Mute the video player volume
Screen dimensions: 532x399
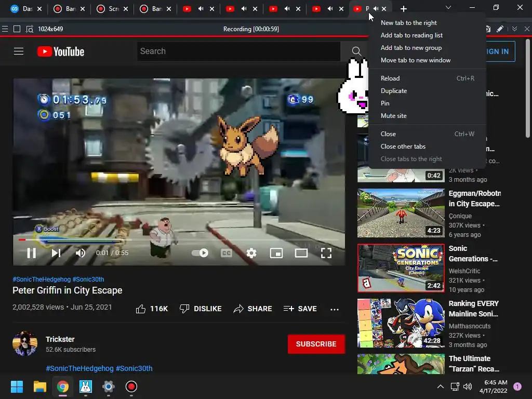tap(81, 253)
